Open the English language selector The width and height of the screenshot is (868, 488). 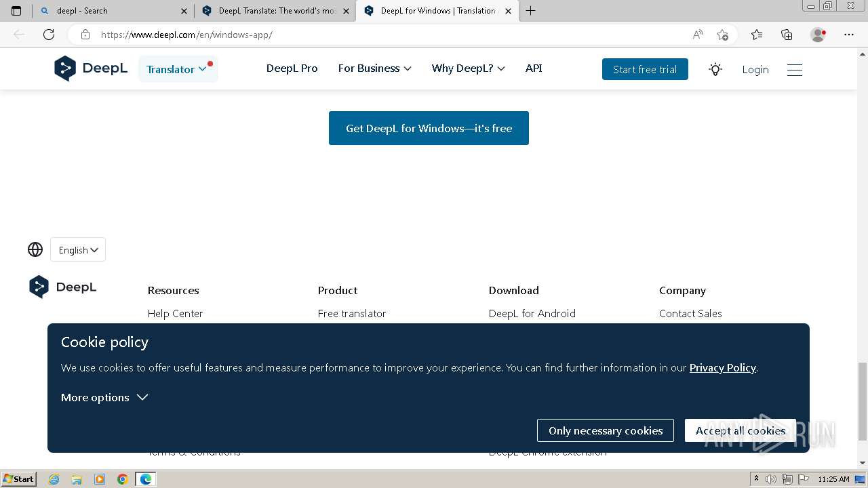78,249
